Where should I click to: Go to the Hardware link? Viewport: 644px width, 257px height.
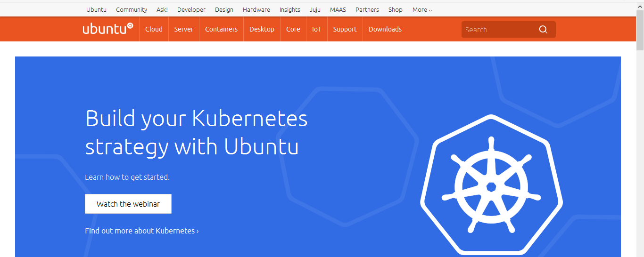tap(256, 9)
